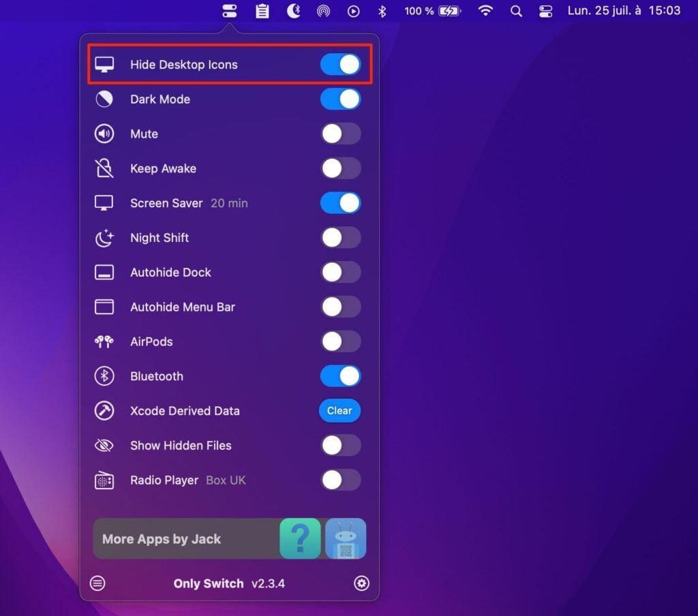This screenshot has width=698, height=616.
Task: Click the crossed eye Show Hidden Files icon
Action: click(104, 445)
